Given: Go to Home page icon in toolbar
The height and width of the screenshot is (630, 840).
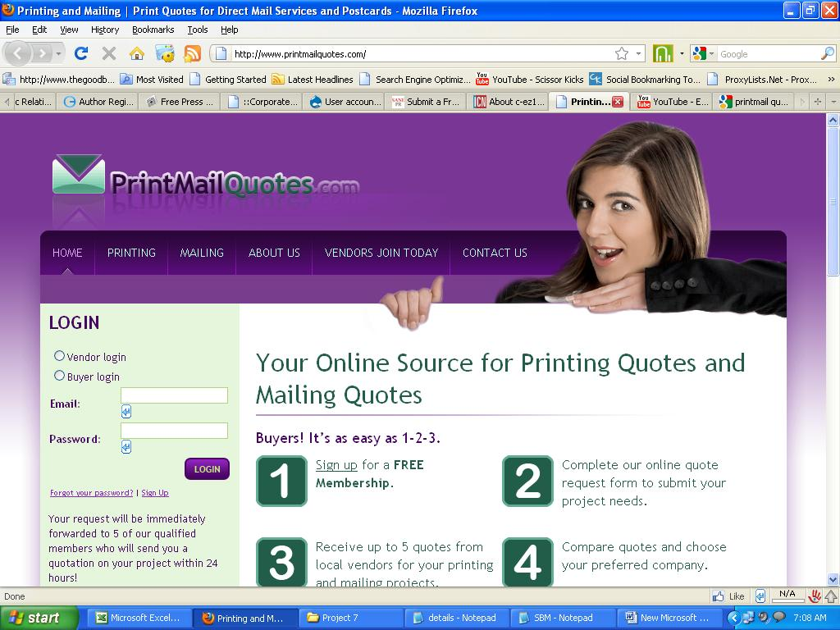Looking at the screenshot, I should coord(137,53).
